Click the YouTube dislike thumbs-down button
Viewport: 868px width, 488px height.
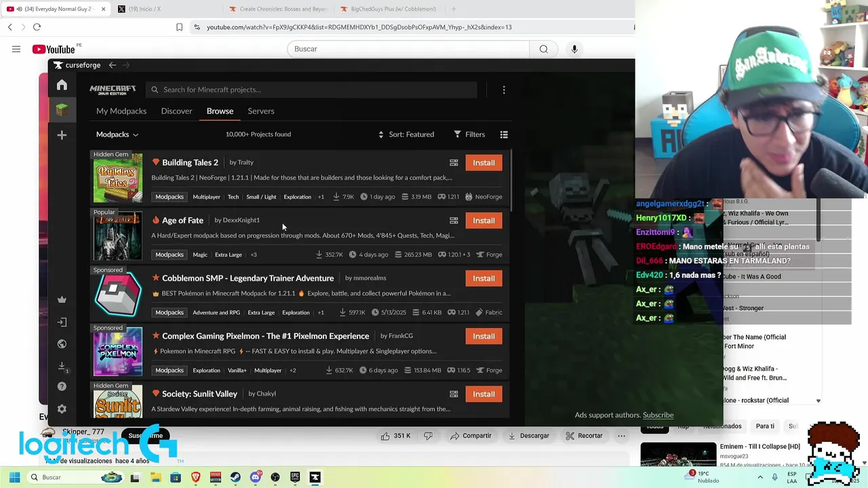point(428,436)
